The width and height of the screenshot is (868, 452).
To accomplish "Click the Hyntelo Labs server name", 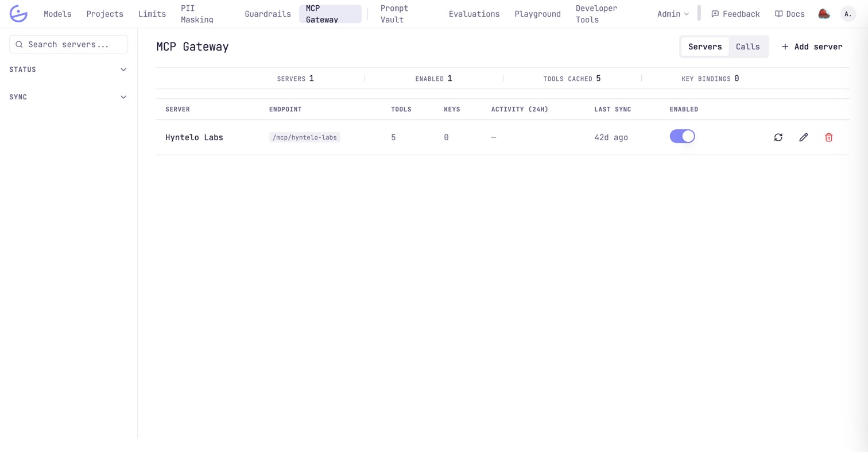I will (194, 137).
